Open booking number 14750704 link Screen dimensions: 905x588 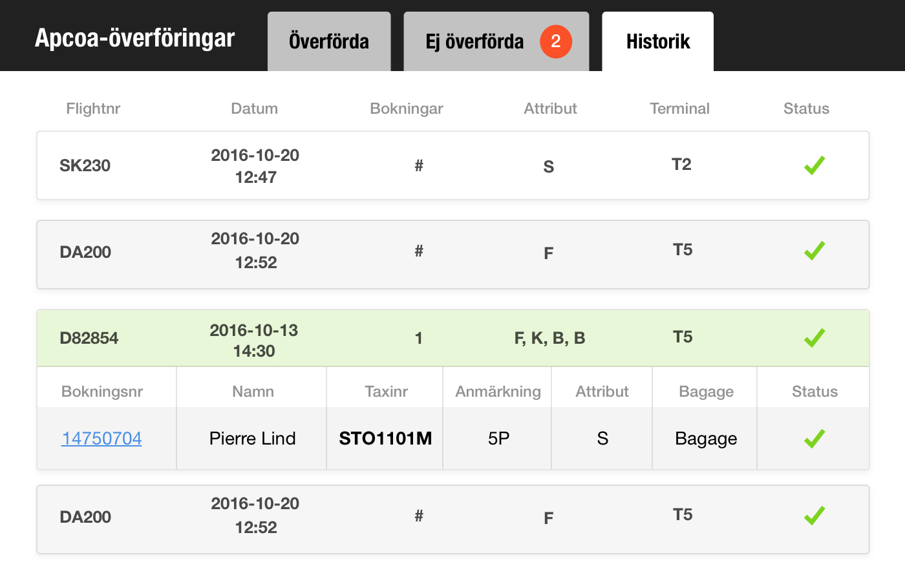pos(101,439)
